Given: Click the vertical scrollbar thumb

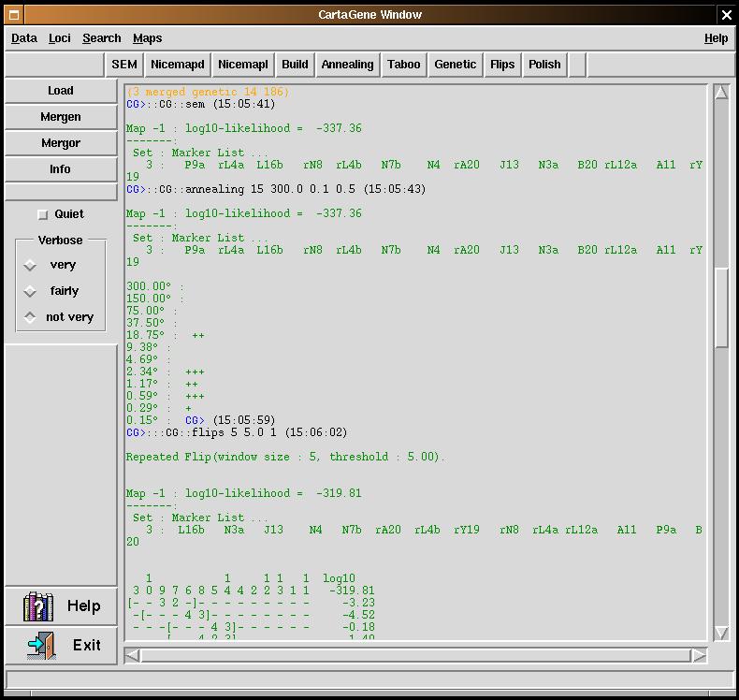Looking at the screenshot, I should click(x=721, y=307).
